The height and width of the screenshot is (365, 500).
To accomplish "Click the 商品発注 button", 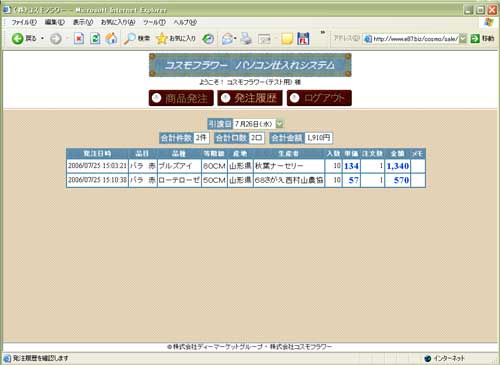I will coord(181,98).
